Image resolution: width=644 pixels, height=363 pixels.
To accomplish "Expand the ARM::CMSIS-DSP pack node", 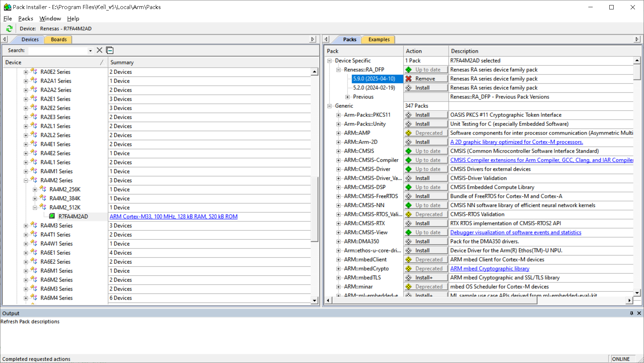I will click(339, 187).
